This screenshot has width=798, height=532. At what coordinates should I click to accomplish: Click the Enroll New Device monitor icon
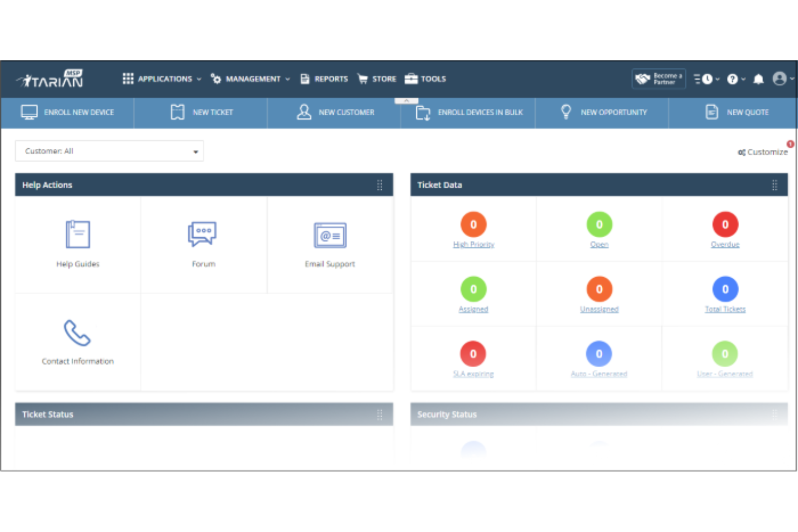(28, 112)
